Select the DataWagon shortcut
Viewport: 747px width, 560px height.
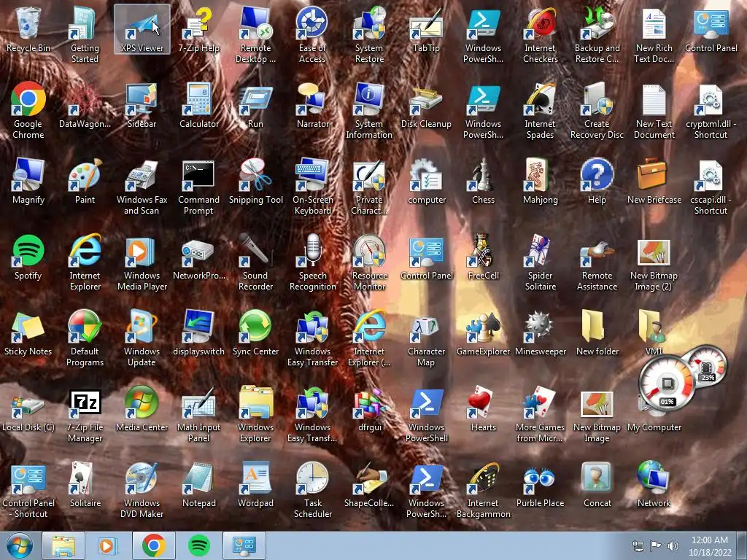point(85,106)
